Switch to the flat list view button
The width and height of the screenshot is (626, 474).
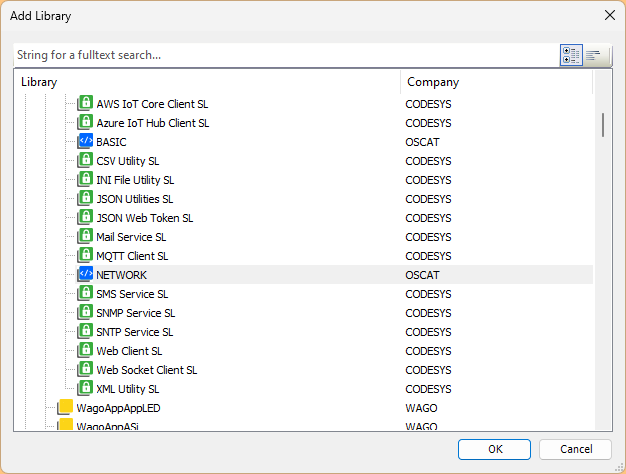(x=594, y=55)
